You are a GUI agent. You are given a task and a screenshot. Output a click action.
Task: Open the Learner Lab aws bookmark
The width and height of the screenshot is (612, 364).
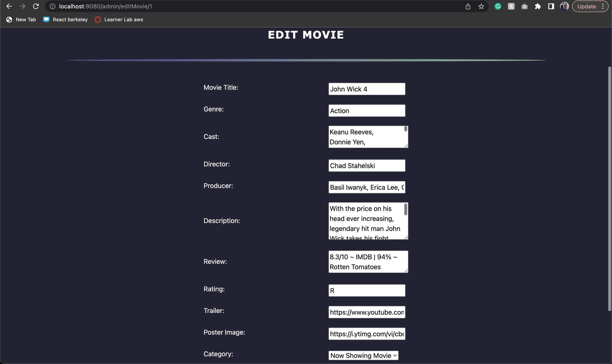[x=119, y=19]
